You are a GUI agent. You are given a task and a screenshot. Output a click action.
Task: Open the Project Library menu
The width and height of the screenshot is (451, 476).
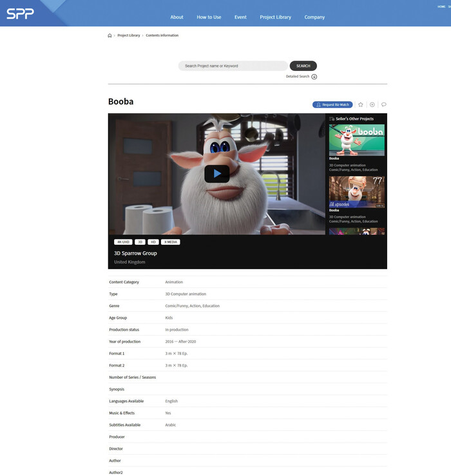[x=276, y=17]
